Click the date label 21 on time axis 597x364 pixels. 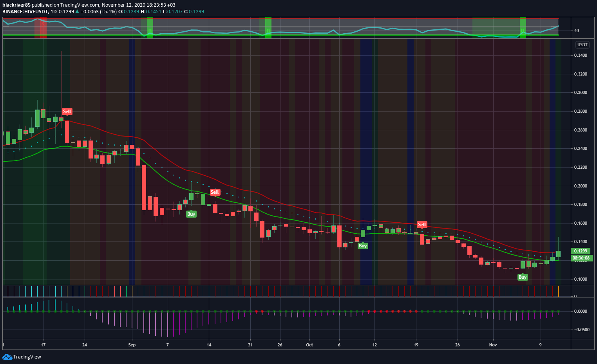tap(250, 345)
